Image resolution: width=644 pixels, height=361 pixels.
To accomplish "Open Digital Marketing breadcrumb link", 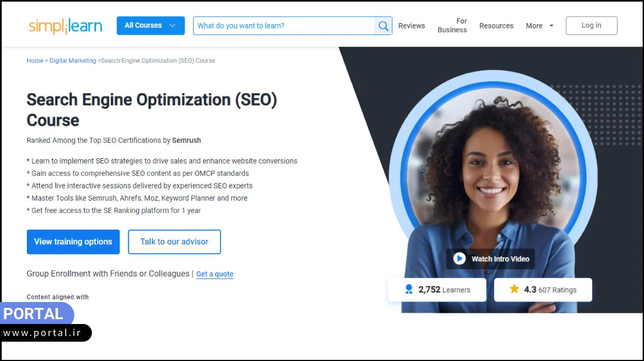I will coord(73,61).
